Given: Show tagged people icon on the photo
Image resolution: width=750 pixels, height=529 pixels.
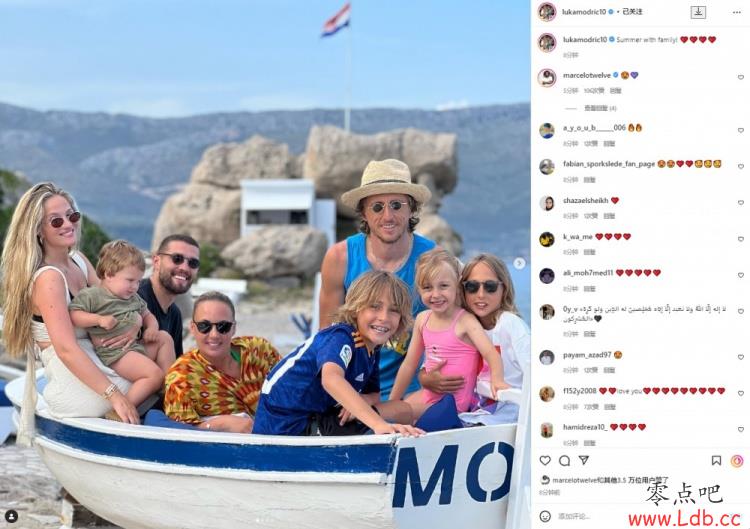Looking at the screenshot, I should pos(11,516).
